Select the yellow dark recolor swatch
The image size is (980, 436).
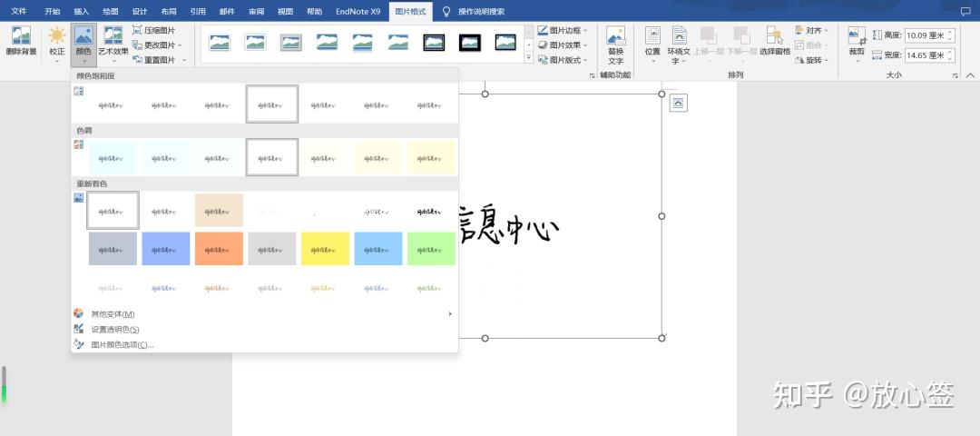(x=325, y=249)
